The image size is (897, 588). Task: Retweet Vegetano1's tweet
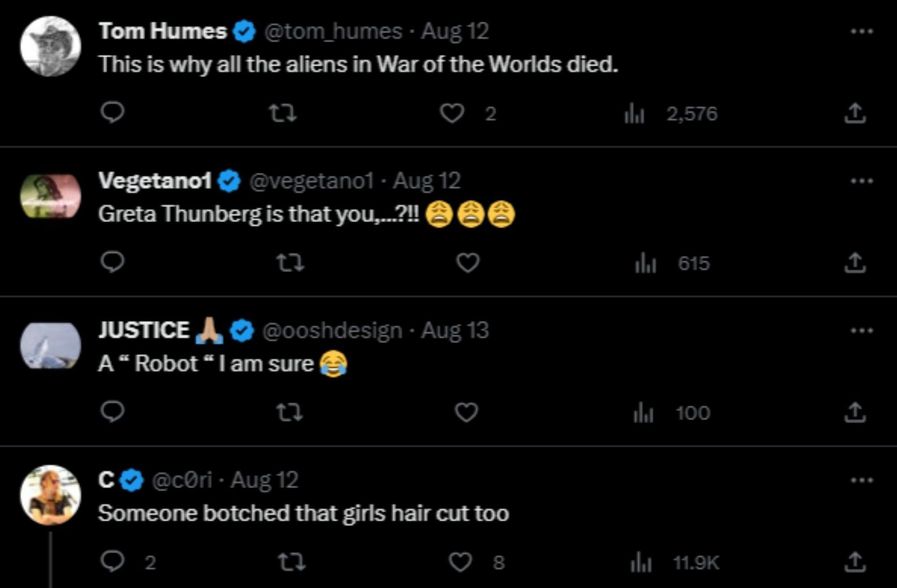click(290, 263)
